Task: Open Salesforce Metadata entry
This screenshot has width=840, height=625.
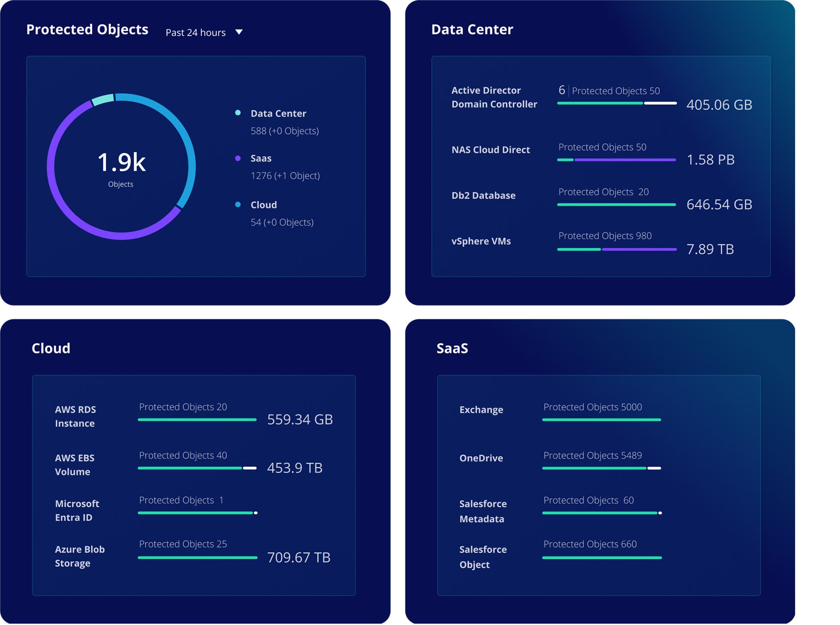Action: tap(483, 511)
